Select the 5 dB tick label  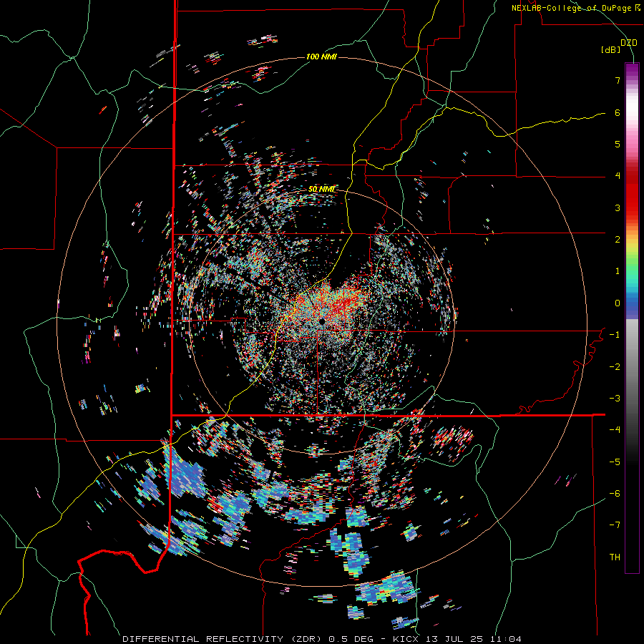click(x=618, y=144)
